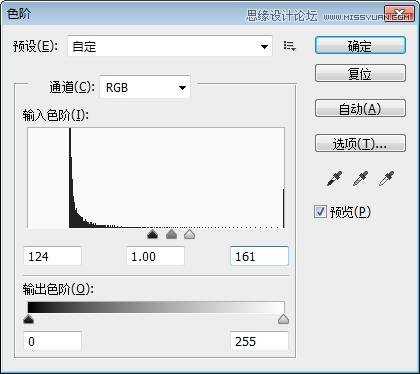Click the output levels gradient bar
The height and width of the screenshot is (374, 420).
[x=156, y=307]
